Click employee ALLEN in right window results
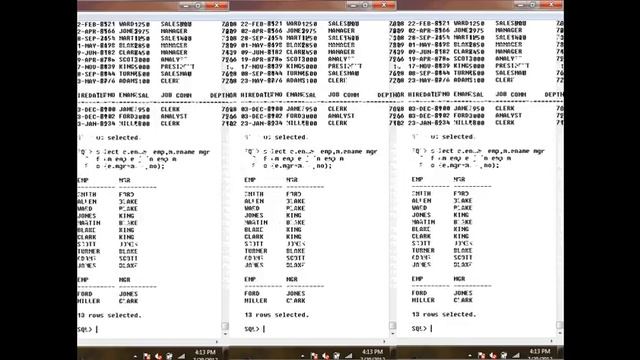Viewport: 640px width, 360px height. point(421,201)
